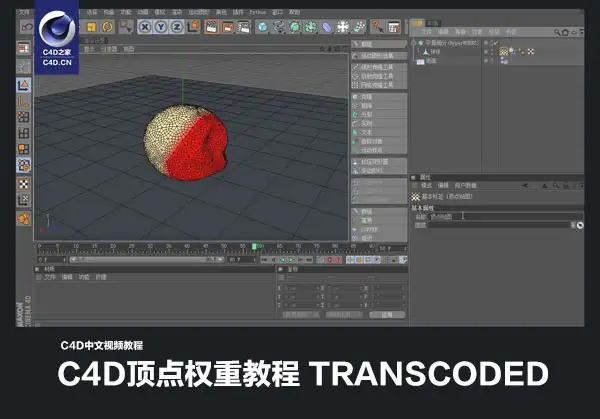Open the Python menu in menu bar
Viewport: 600px width, 419px height.
coord(258,12)
